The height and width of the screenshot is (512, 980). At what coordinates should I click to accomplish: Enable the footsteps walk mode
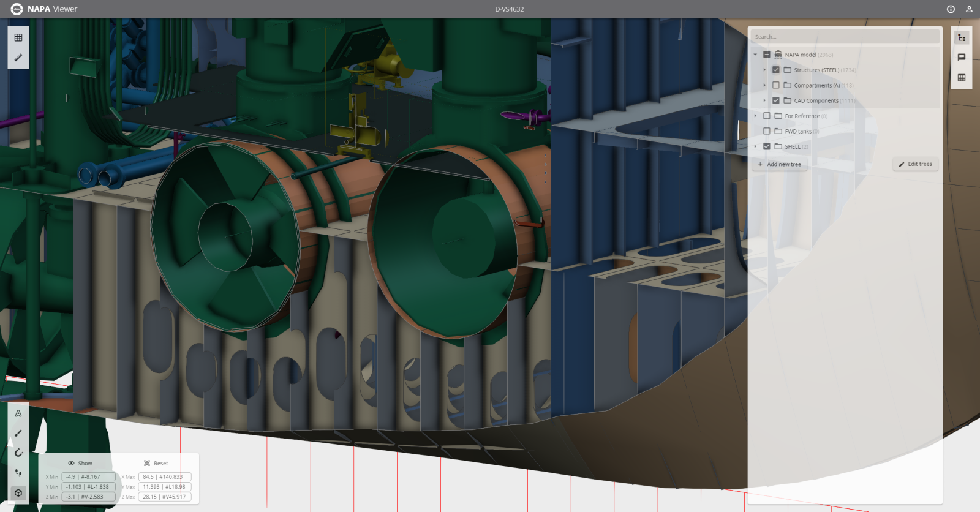18,473
